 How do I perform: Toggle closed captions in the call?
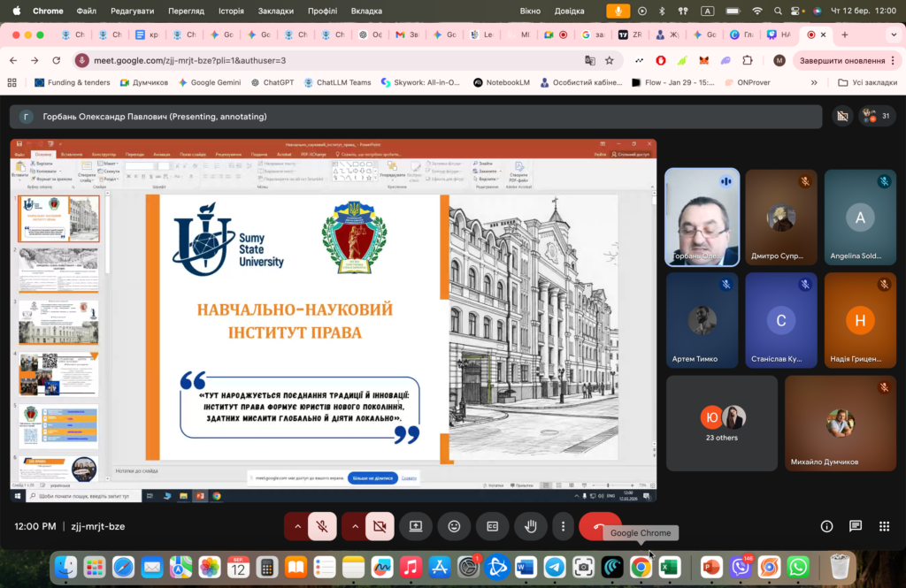(x=492, y=526)
